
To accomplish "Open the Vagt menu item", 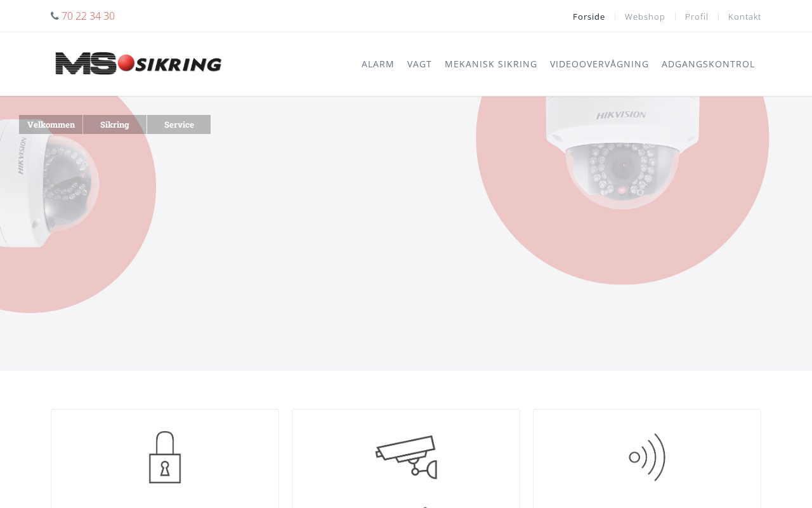I will point(419,64).
